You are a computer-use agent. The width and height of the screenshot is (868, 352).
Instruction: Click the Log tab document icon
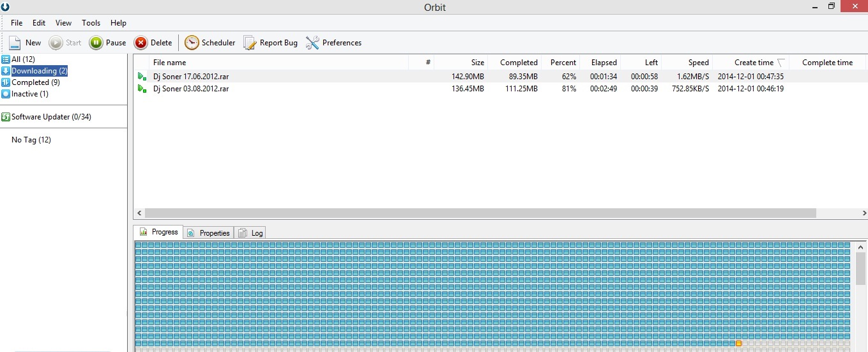pyautogui.click(x=243, y=233)
